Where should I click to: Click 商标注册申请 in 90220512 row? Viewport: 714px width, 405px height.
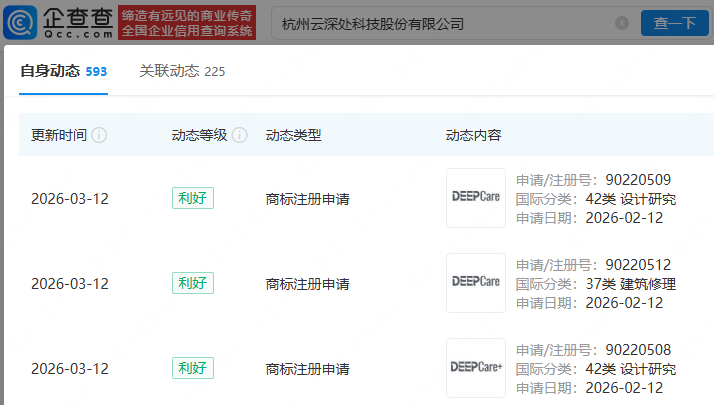click(x=307, y=284)
